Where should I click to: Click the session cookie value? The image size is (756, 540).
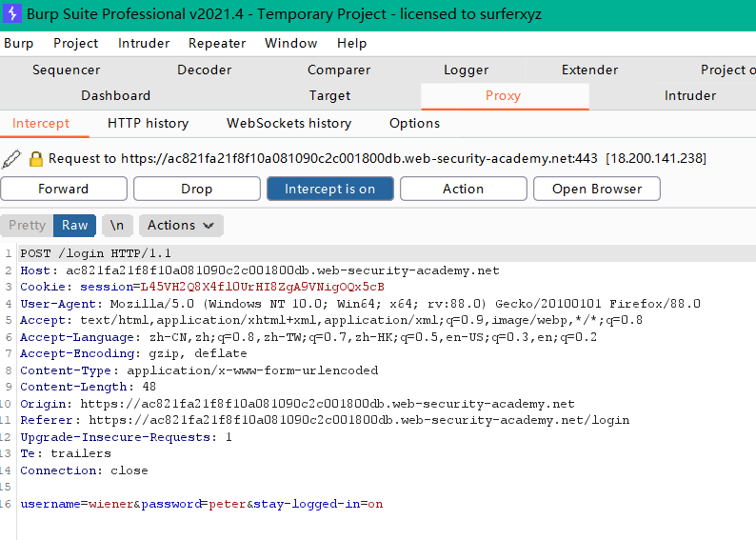(262, 287)
